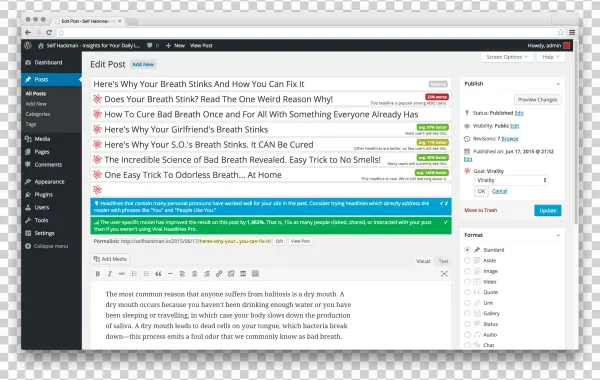
Task: Toggle bold formatting in the editor toolbar
Action: click(98, 274)
